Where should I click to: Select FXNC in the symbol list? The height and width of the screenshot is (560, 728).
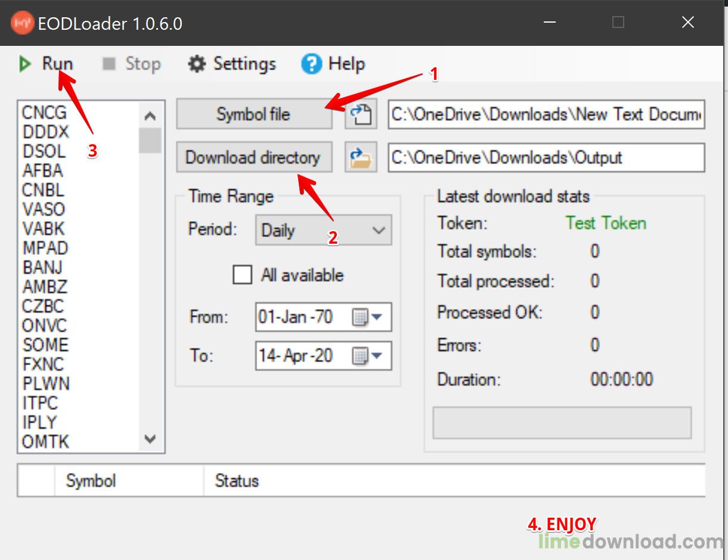tap(44, 364)
